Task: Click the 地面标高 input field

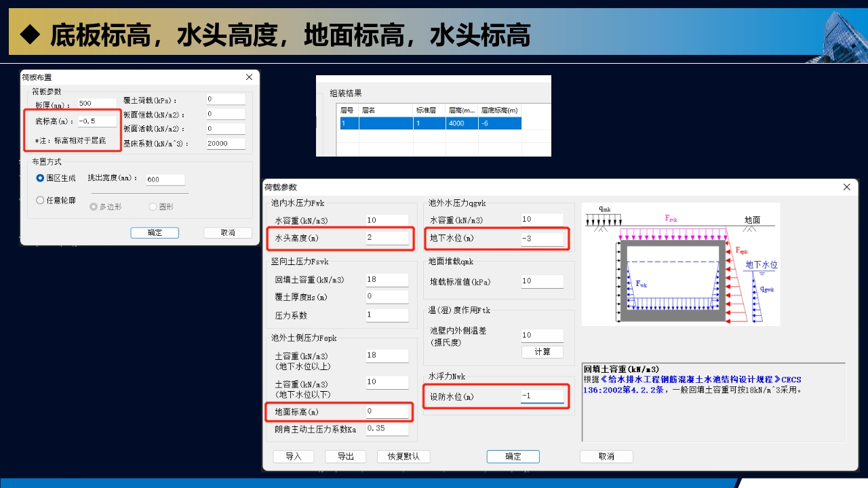Action: click(387, 411)
